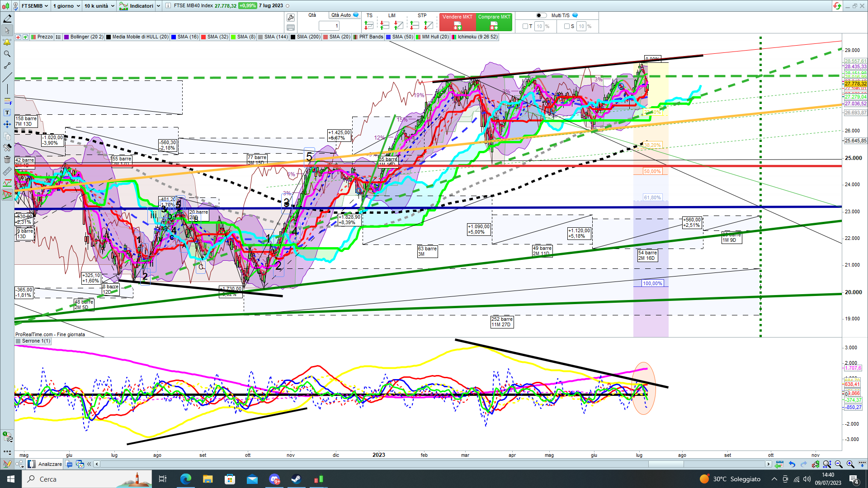The width and height of the screenshot is (868, 488).
Task: Toggle the Multi T/S switch
Action: coord(541,15)
